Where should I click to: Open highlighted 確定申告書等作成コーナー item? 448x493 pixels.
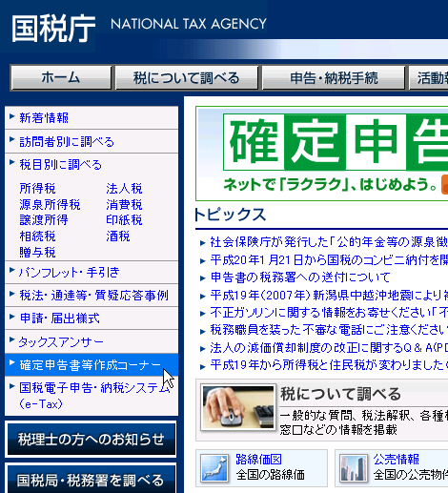92,365
